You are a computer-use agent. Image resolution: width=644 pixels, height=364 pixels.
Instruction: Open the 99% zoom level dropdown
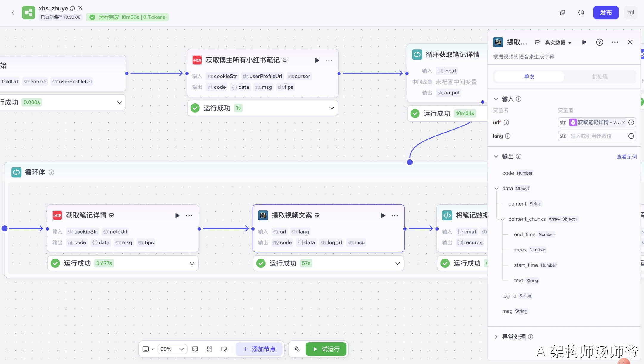click(172, 349)
